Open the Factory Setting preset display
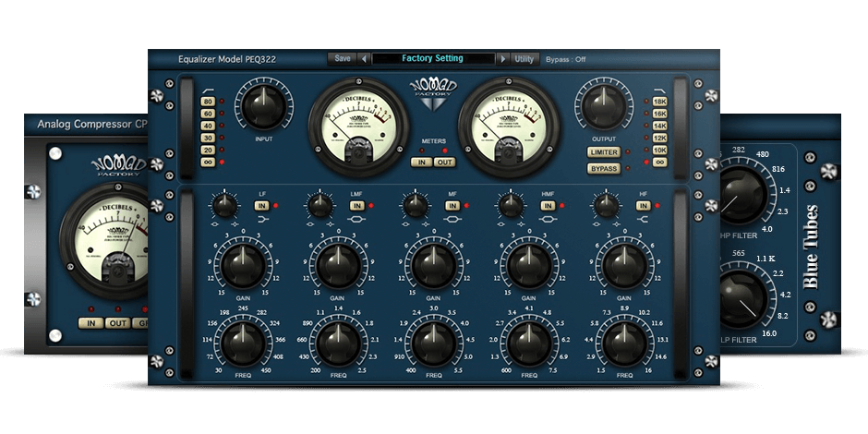The height and width of the screenshot is (434, 868). pos(433,58)
